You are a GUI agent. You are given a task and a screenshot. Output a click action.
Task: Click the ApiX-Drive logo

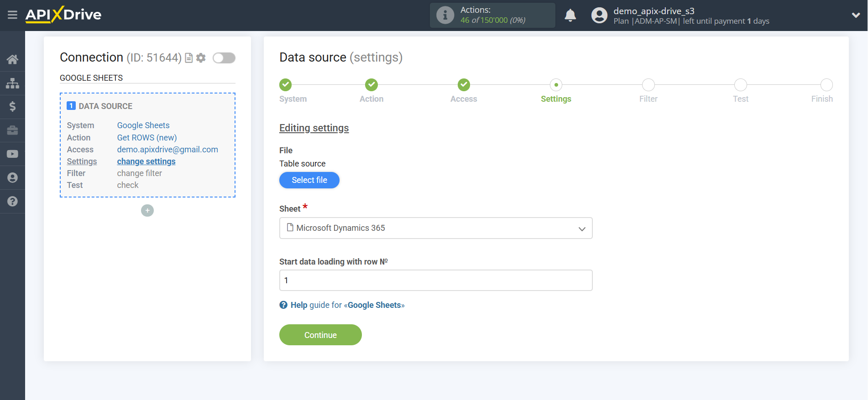click(x=63, y=15)
